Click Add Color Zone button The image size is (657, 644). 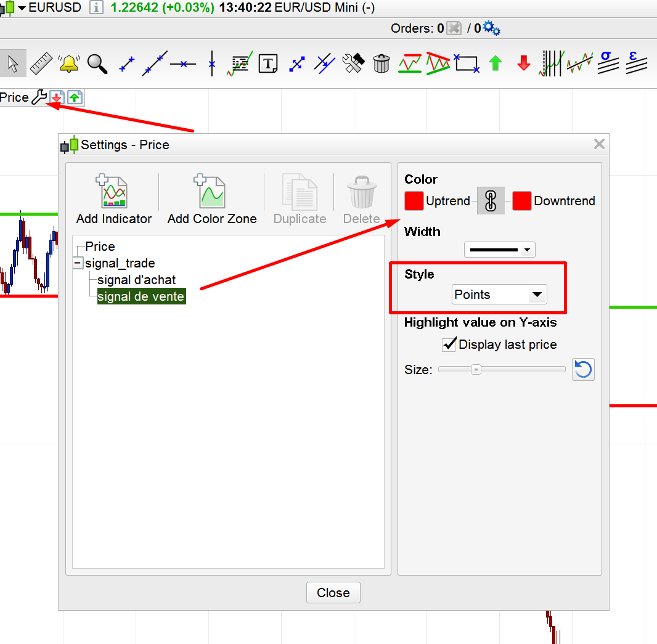point(211,200)
